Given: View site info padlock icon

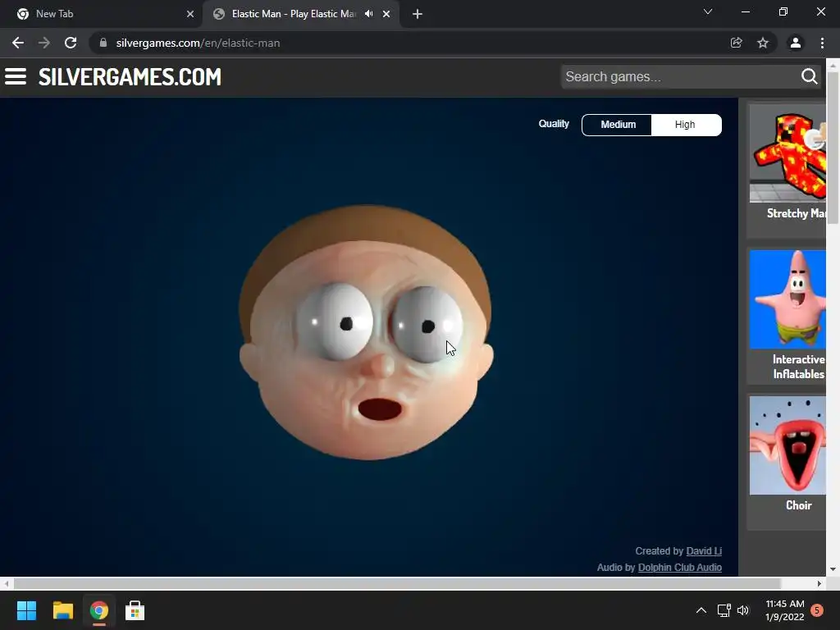Looking at the screenshot, I should [x=103, y=43].
